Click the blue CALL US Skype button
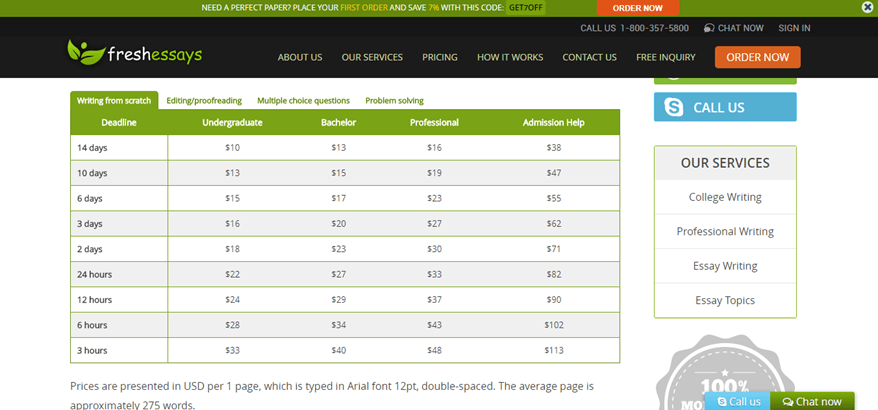The width and height of the screenshot is (878, 410). pyautogui.click(x=725, y=107)
